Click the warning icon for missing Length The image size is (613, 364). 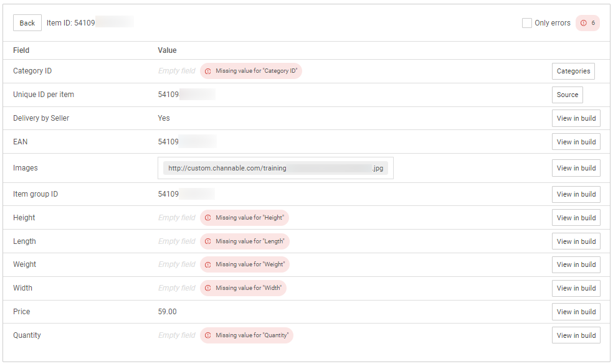tap(208, 241)
